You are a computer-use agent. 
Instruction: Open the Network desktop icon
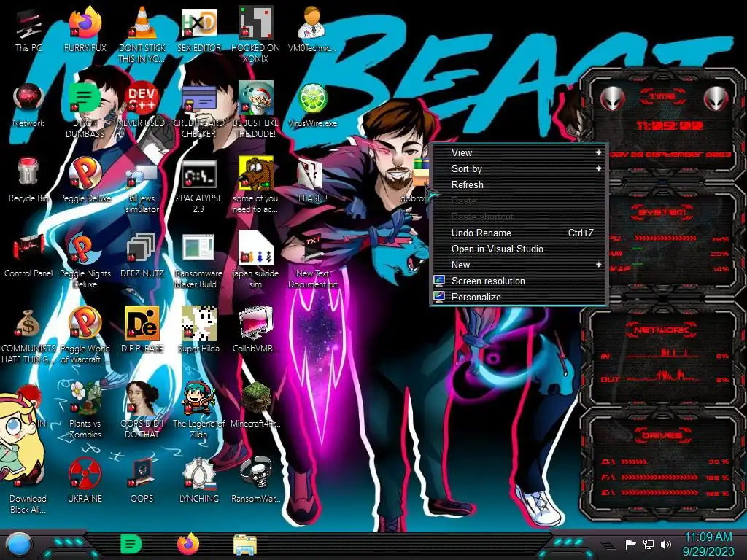(28, 105)
